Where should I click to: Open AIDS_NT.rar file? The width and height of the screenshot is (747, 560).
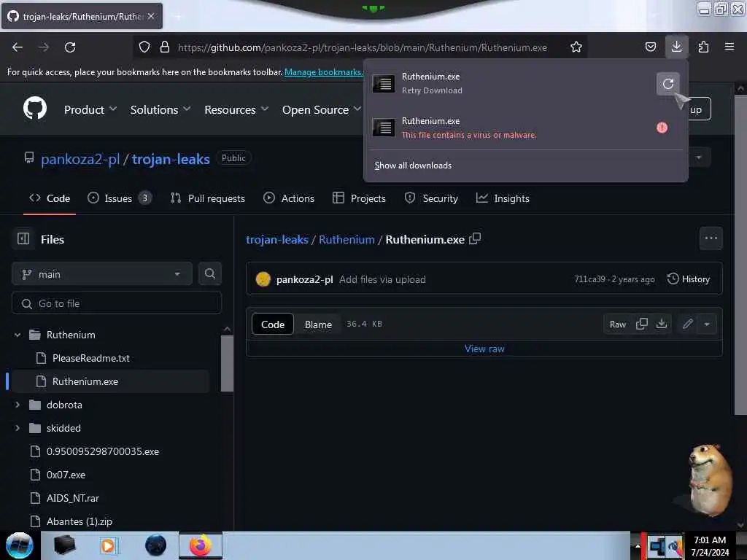click(x=72, y=498)
